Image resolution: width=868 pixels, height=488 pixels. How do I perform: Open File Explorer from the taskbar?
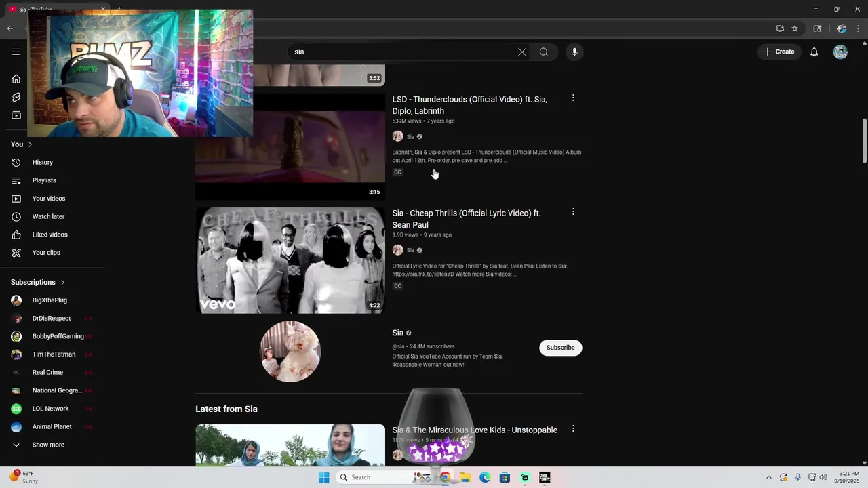pyautogui.click(x=465, y=477)
